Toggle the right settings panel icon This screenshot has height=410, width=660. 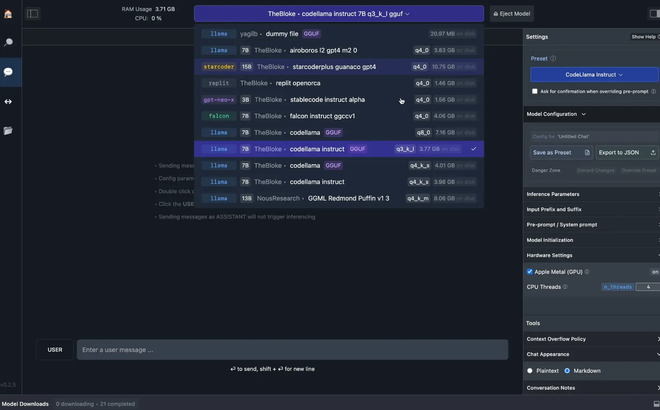[x=654, y=14]
